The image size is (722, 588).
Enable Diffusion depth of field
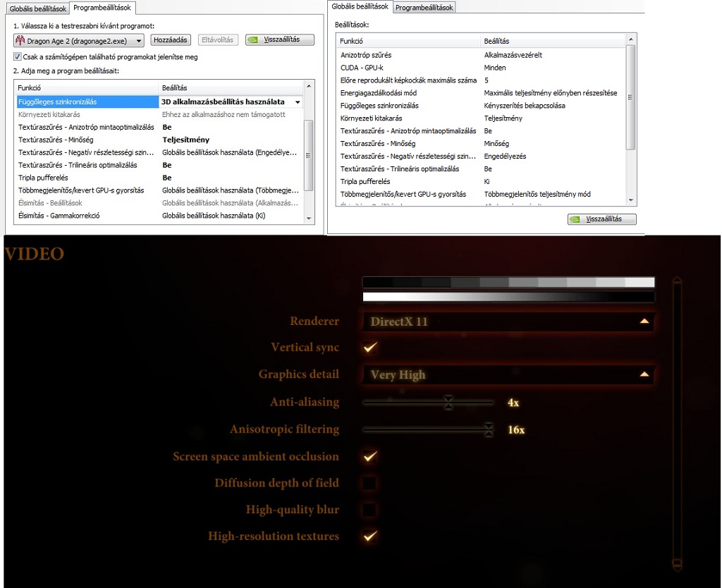(369, 483)
